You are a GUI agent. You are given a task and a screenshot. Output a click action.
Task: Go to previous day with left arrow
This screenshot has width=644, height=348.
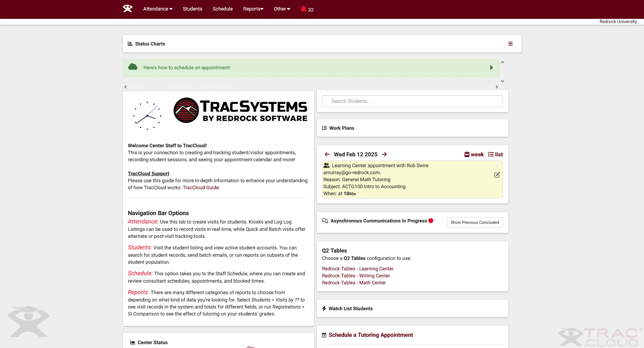327,155
